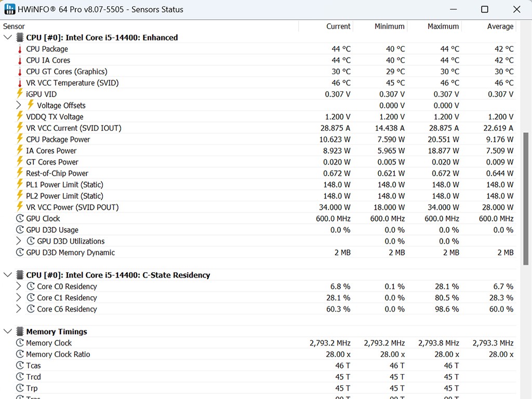
Task: Collapse the Memory Timings section
Action: click(x=7, y=331)
